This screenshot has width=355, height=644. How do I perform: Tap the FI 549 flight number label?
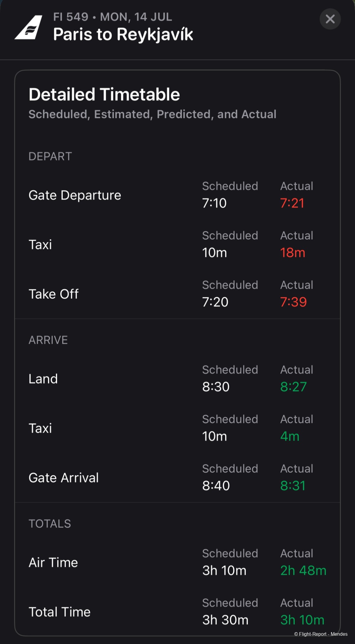71,17
